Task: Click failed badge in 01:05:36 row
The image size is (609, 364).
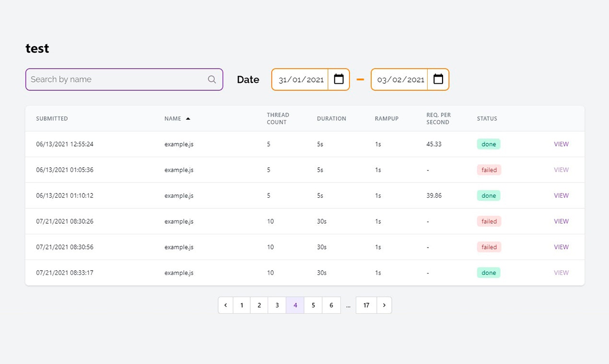Action: click(x=489, y=170)
